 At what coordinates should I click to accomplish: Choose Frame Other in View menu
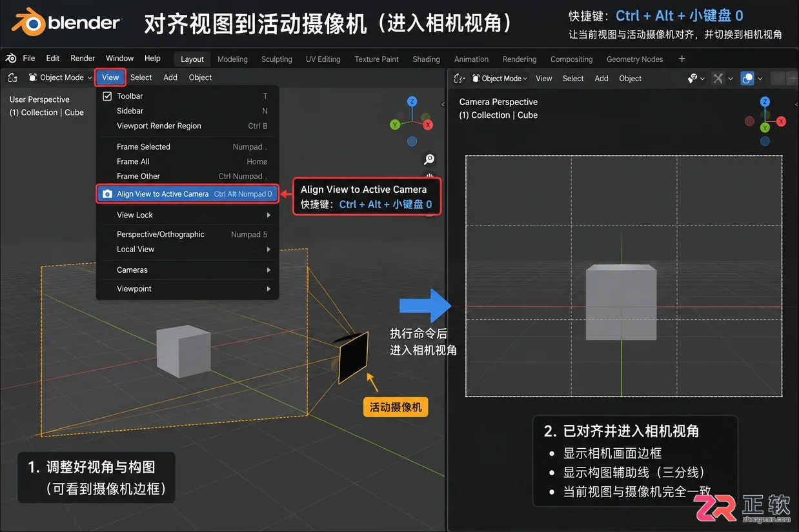click(187, 176)
